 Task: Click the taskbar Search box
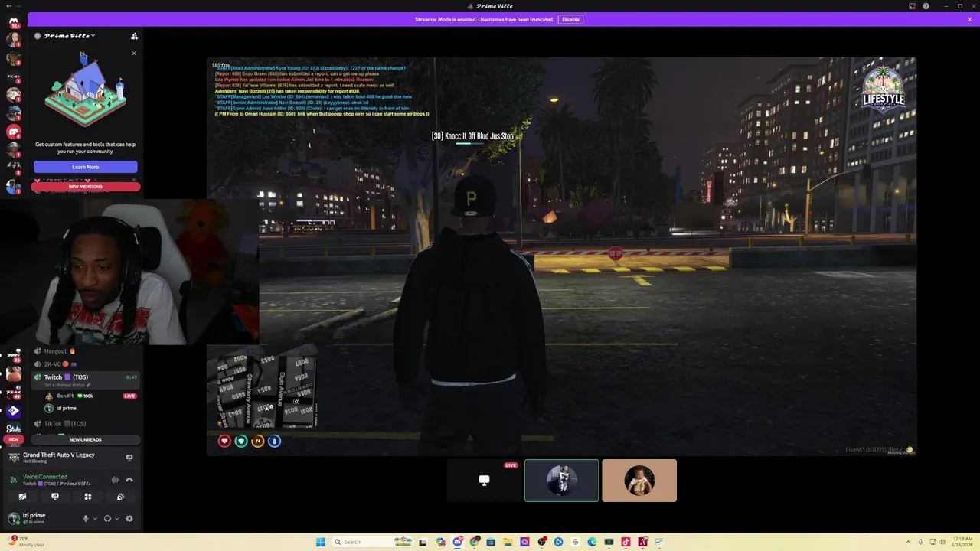click(x=372, y=542)
